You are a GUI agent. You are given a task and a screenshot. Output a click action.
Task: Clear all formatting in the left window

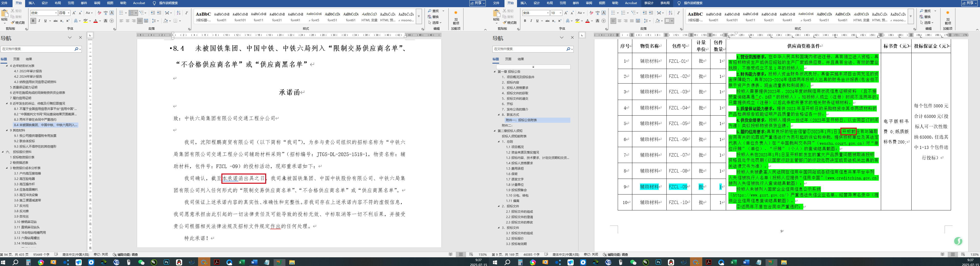(100, 13)
